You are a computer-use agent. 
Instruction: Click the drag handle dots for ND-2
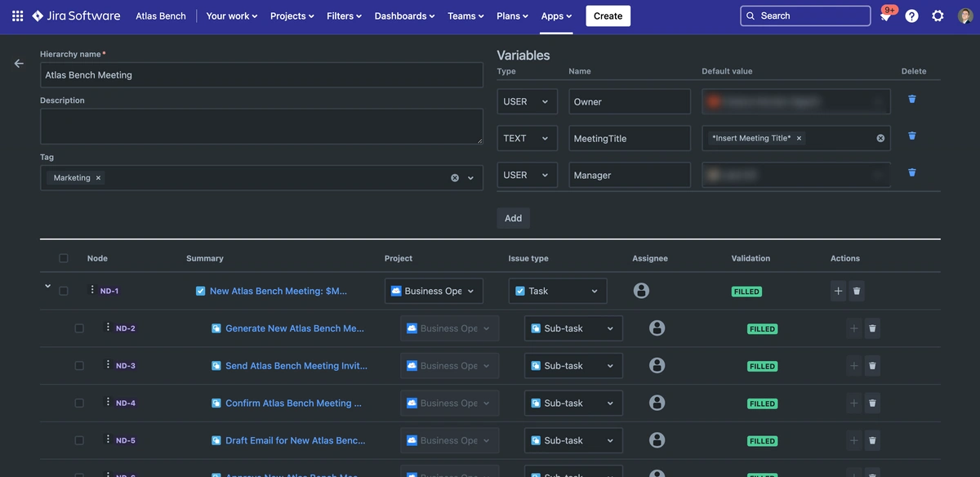coord(108,328)
